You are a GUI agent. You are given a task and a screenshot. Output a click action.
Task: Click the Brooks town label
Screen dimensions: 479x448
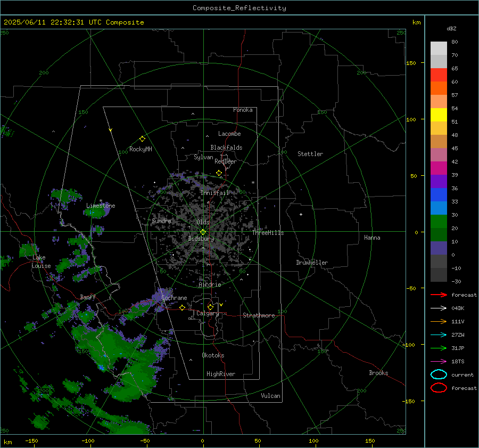pos(378,373)
